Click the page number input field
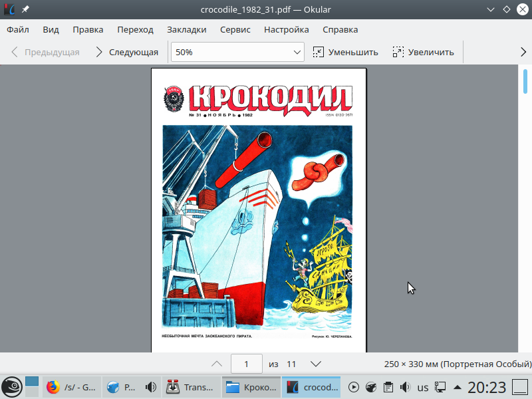Screen dimensions: 532x399 tap(247, 364)
